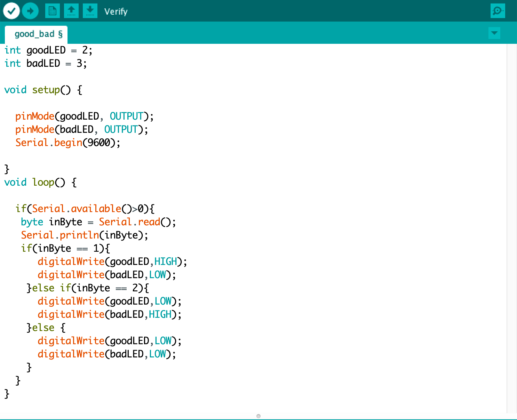The image size is (517, 420).
Task: Click the Upload arrow icon
Action: tap(30, 11)
